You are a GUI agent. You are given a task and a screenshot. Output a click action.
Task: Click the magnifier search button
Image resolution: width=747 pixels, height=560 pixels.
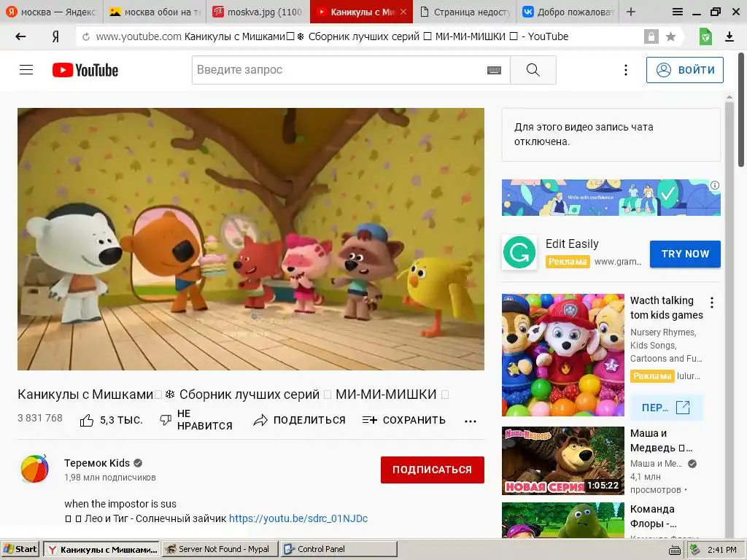[533, 70]
